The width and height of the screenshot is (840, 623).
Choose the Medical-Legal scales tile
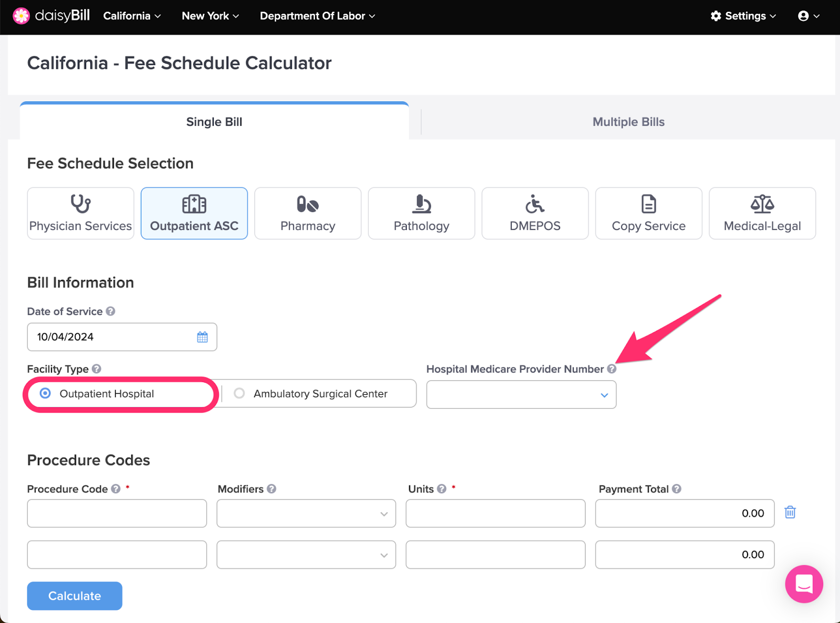[762, 213]
